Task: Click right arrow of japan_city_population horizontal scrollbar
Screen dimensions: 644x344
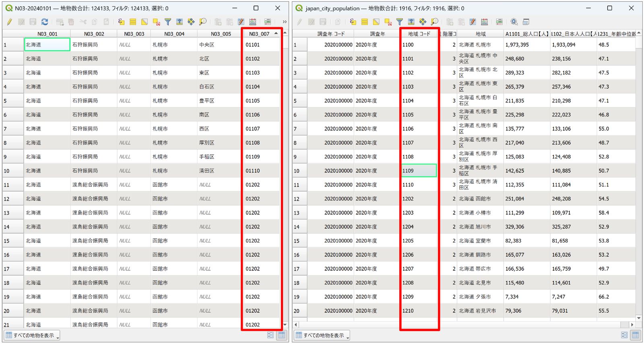Action: (632, 324)
